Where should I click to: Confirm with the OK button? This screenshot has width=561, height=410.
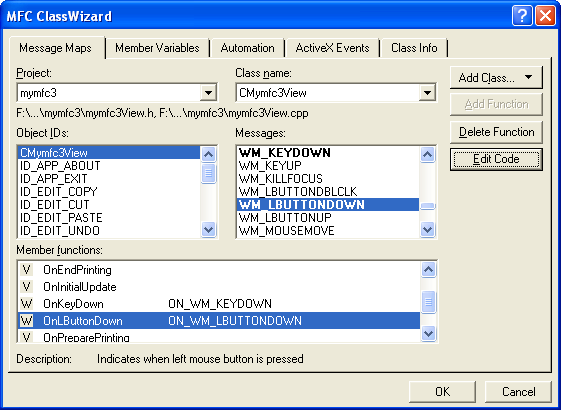(442, 391)
